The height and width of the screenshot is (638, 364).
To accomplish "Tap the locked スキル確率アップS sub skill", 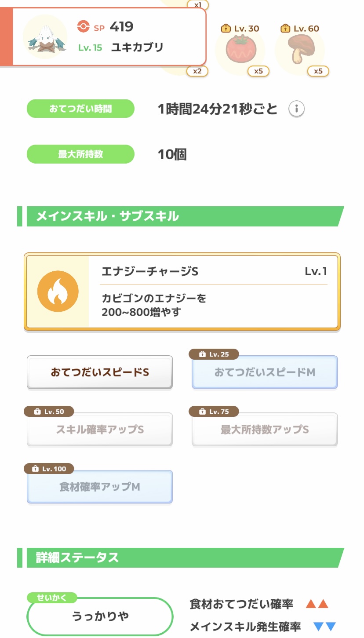I will pos(100,430).
